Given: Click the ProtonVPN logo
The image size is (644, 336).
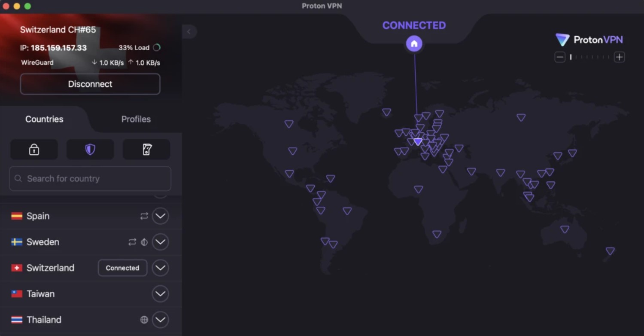Looking at the screenshot, I should pos(589,40).
